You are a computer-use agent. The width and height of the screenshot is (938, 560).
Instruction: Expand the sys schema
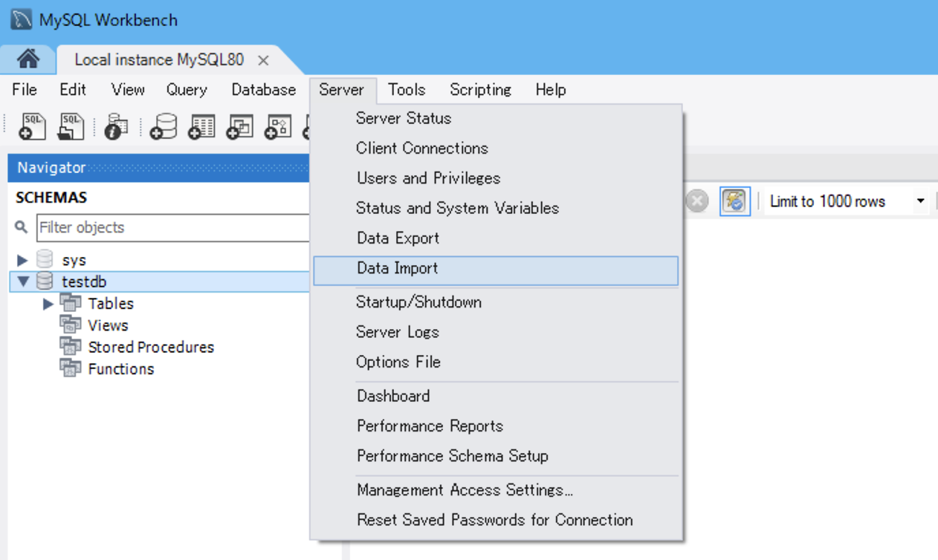pyautogui.click(x=22, y=260)
